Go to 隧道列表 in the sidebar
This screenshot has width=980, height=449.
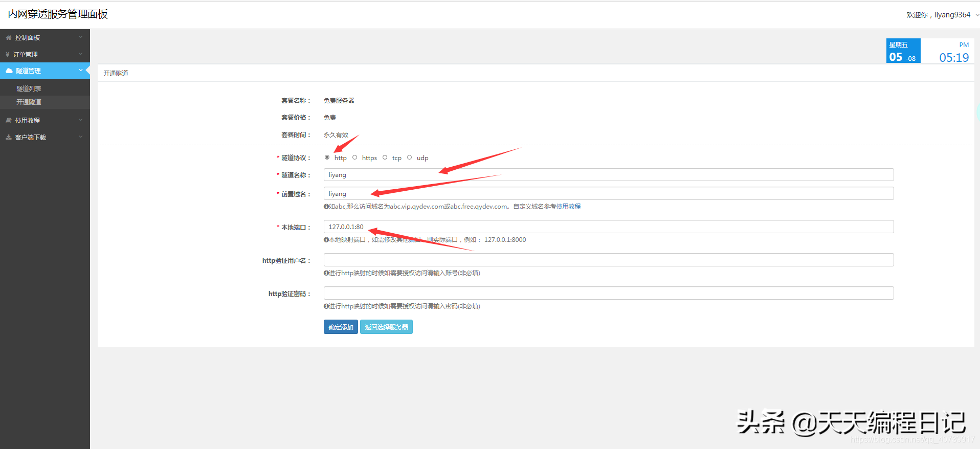click(x=45, y=88)
